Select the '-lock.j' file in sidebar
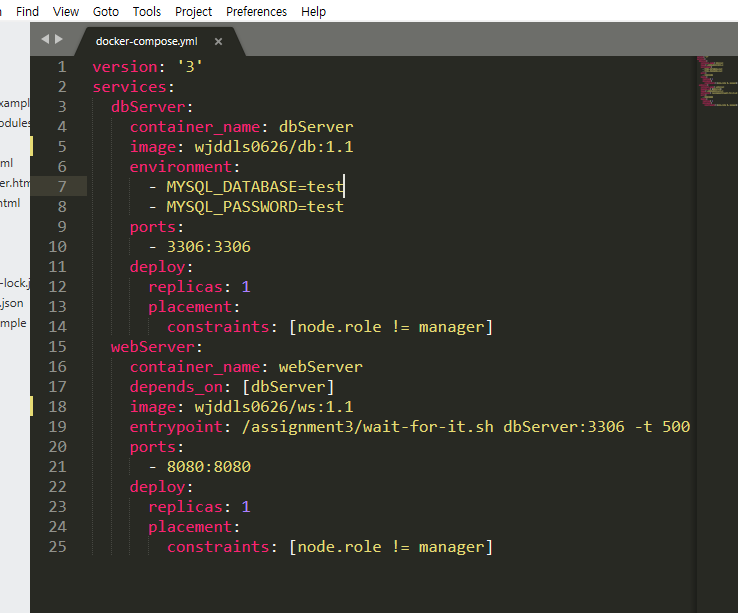The height and width of the screenshot is (613, 738). tap(15, 283)
